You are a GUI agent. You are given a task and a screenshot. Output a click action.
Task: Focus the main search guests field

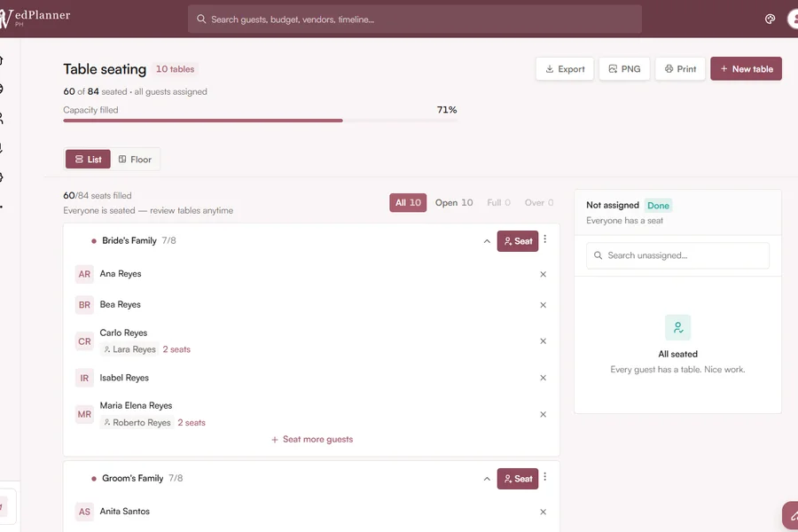coord(415,20)
